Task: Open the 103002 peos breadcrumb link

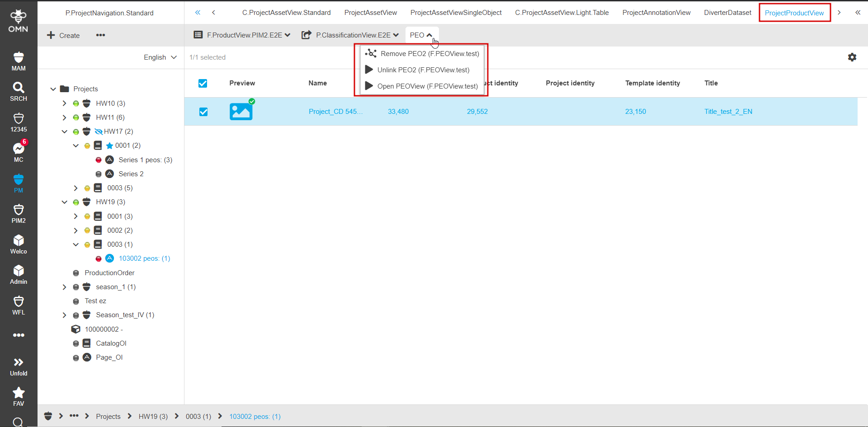Action: click(255, 416)
